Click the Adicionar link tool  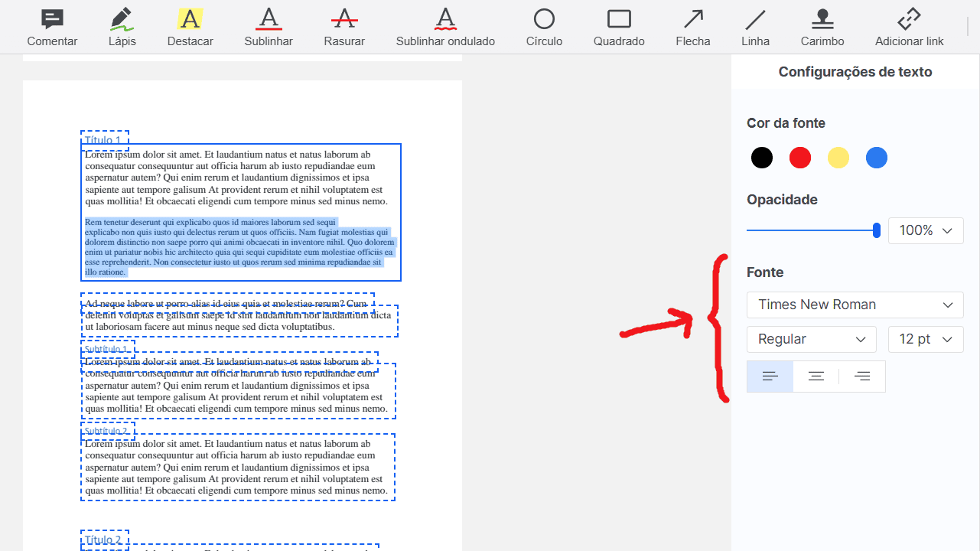[909, 28]
